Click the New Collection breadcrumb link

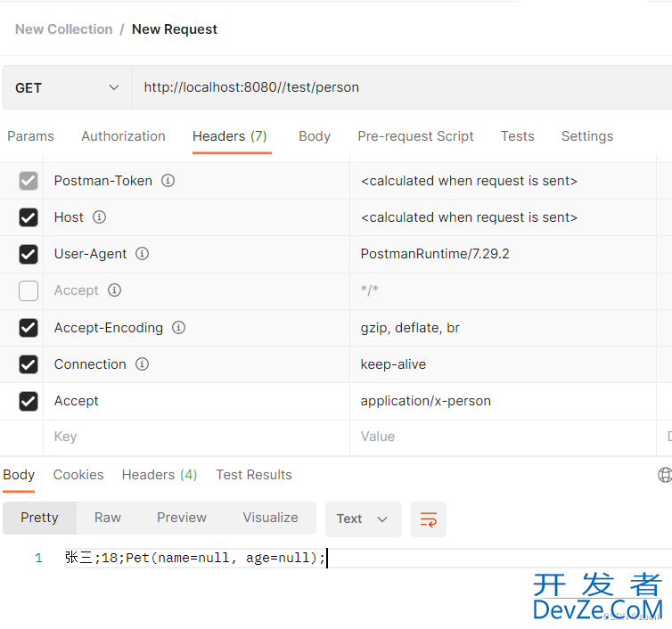[64, 29]
